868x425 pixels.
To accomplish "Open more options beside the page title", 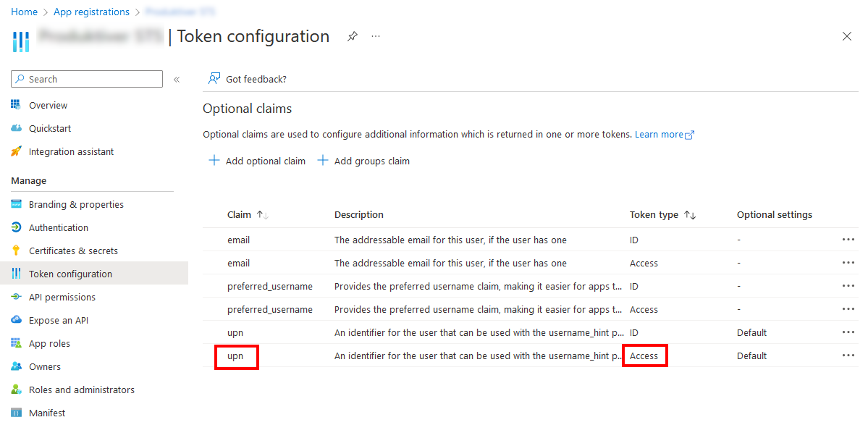I will coord(375,36).
